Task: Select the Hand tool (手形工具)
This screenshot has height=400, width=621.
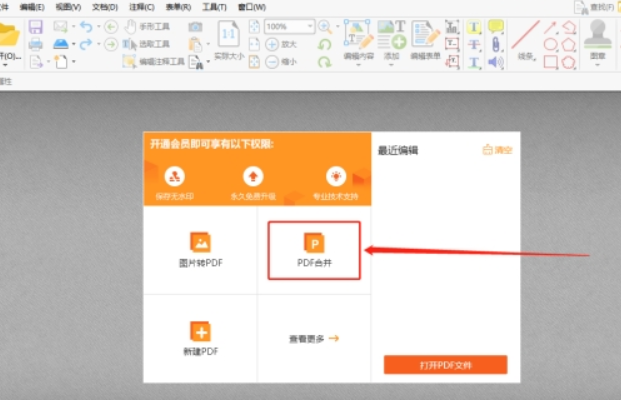Action: (147, 27)
